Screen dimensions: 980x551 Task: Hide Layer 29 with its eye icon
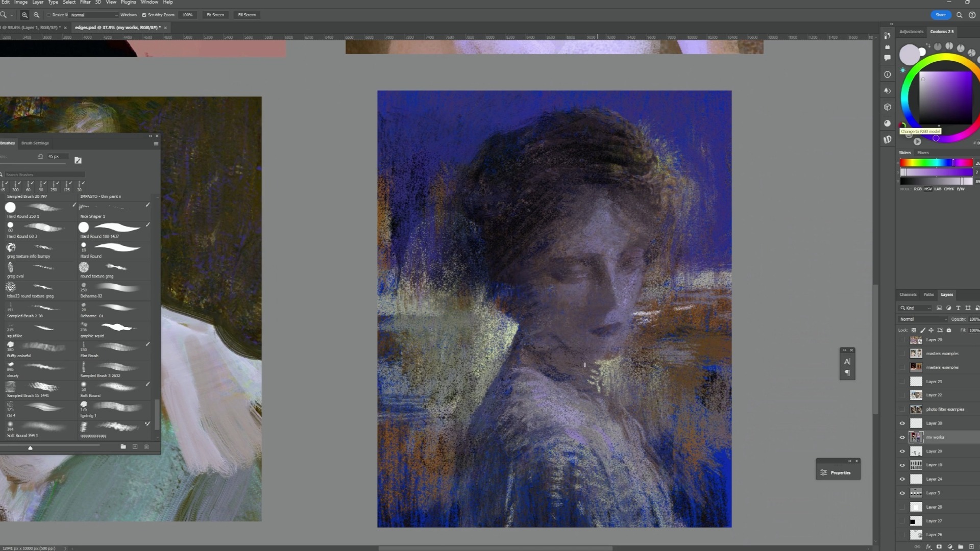[x=902, y=452]
